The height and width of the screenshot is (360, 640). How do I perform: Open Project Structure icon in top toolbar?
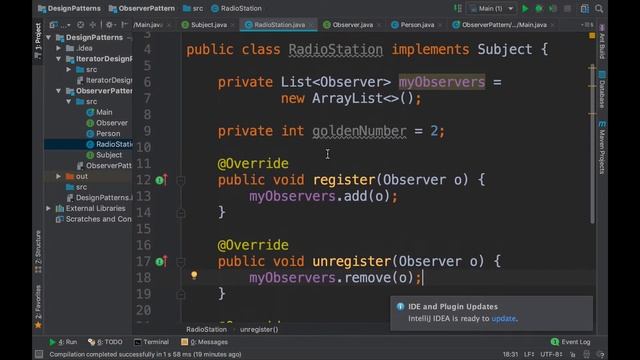[x=584, y=9]
